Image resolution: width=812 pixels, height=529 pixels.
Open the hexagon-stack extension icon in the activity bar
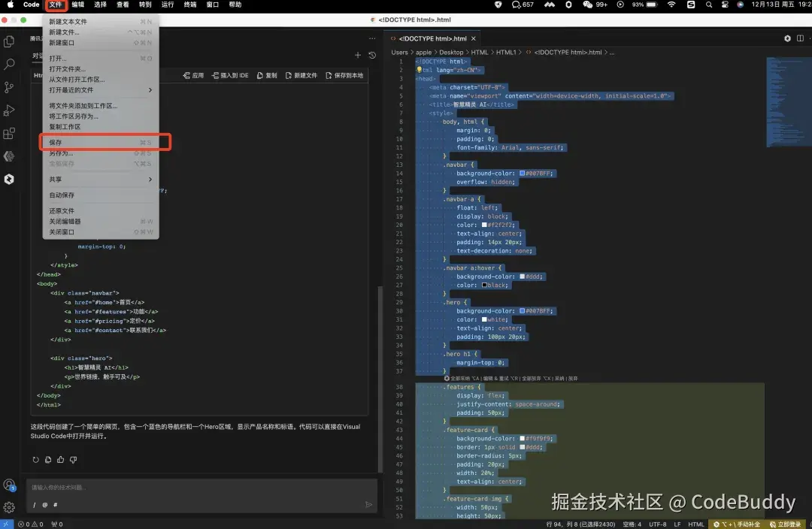[9, 156]
